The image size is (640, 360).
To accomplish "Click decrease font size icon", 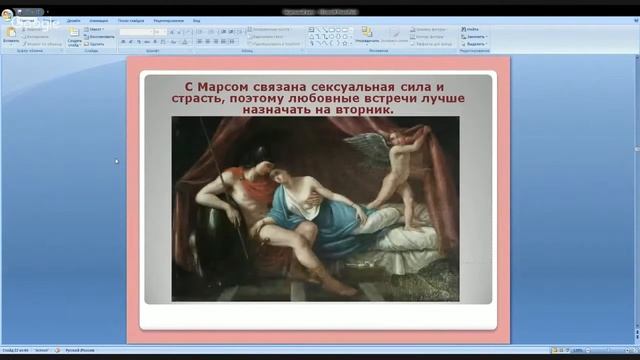I will (x=179, y=32).
